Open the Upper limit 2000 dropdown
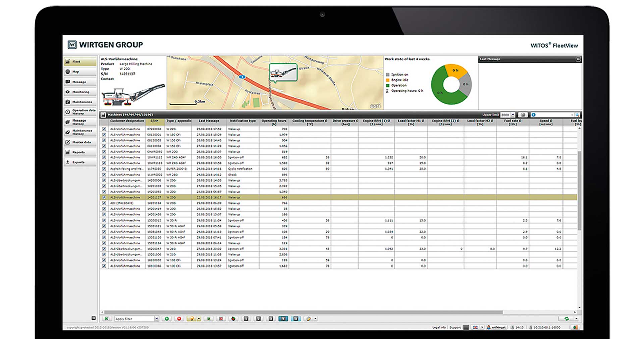Image resolution: width=644 pixels, height=339 pixels. 513,115
